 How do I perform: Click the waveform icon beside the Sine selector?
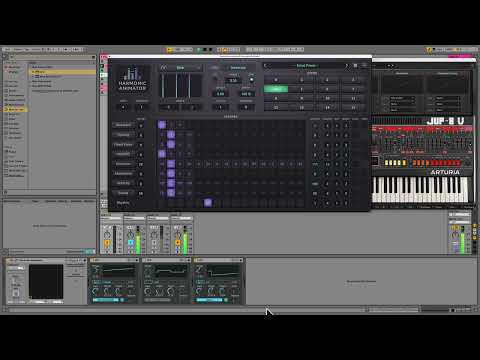pos(164,68)
